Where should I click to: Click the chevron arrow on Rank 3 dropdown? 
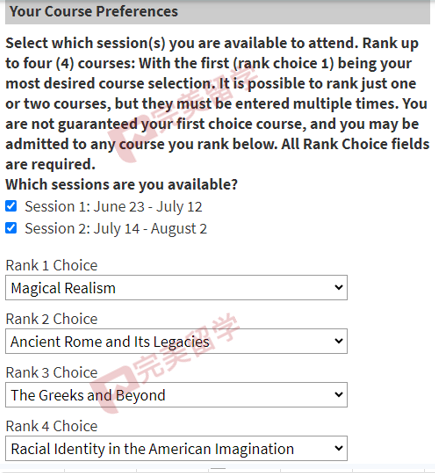tap(339, 395)
